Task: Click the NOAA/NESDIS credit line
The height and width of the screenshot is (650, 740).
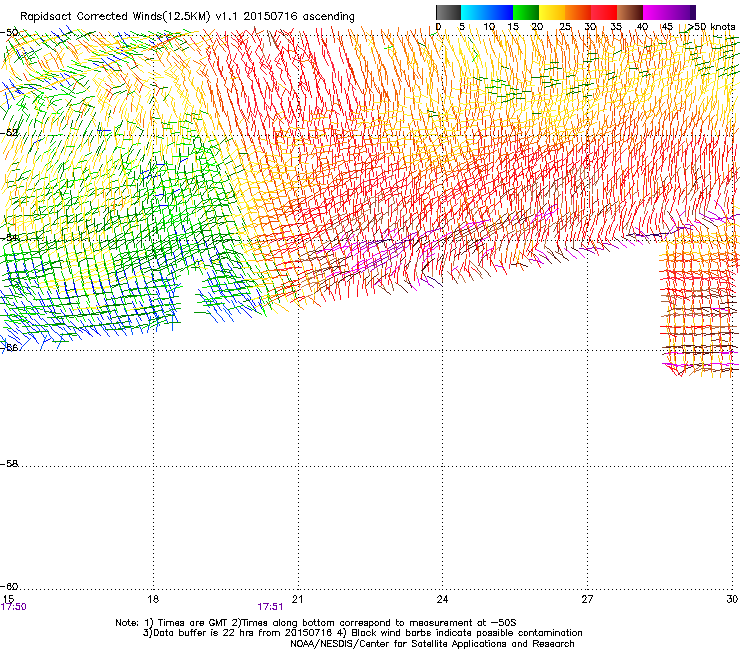Action: coord(432,644)
